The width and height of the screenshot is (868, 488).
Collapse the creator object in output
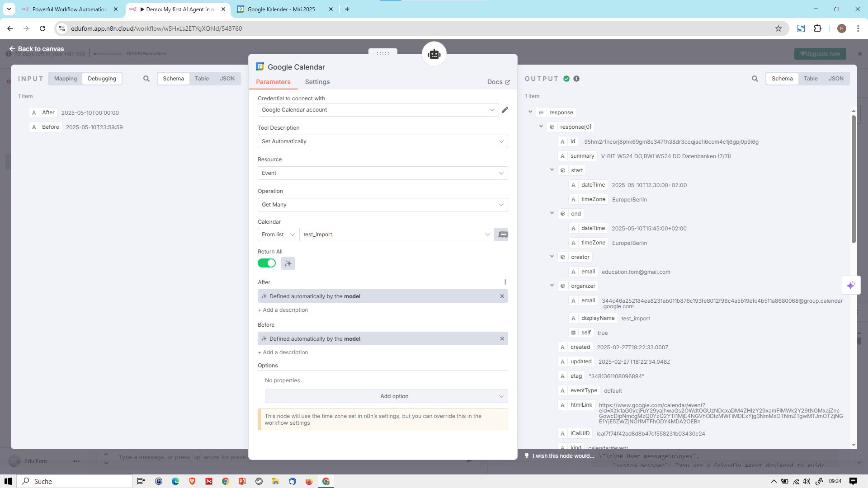pos(552,257)
